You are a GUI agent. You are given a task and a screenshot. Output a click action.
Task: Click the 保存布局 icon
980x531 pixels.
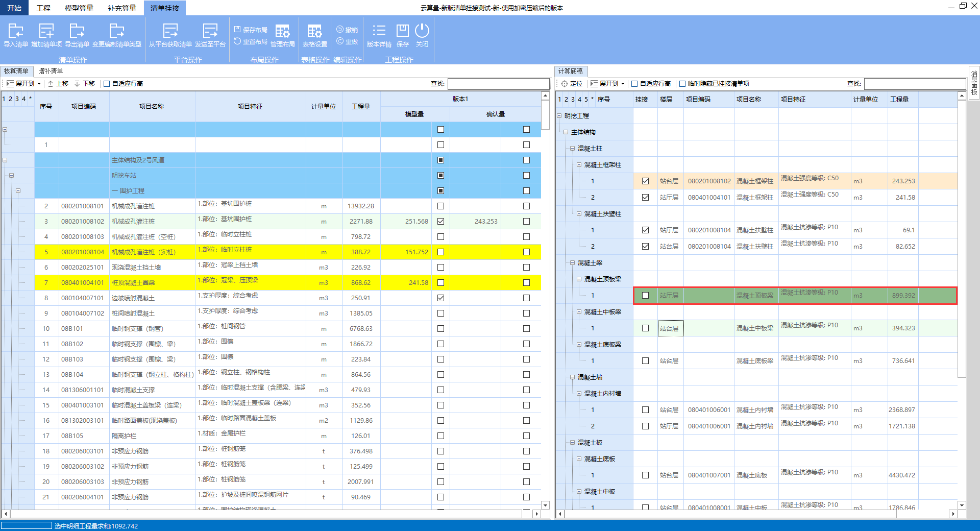[x=237, y=29]
